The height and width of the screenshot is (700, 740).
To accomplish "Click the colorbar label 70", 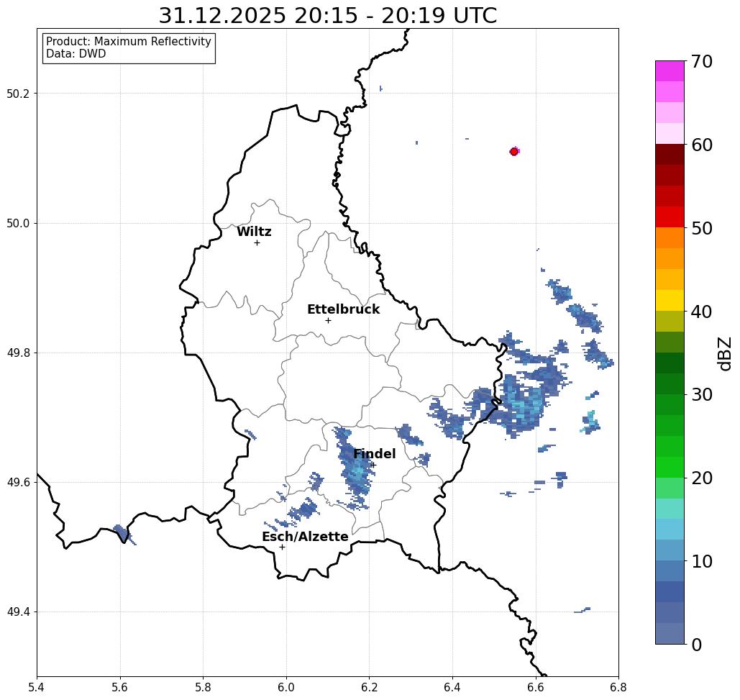I will click(x=702, y=62).
